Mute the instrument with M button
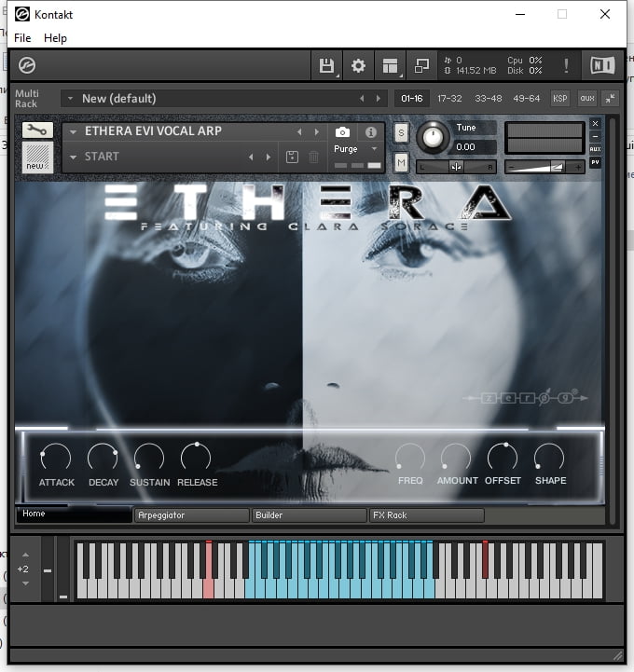Viewport: 634px width, 672px height. point(401,162)
